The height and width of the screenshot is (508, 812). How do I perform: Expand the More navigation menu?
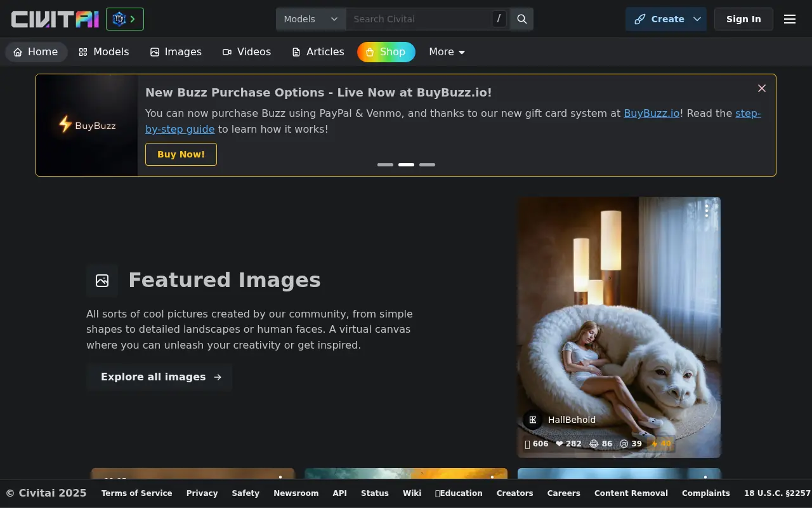[x=447, y=52]
